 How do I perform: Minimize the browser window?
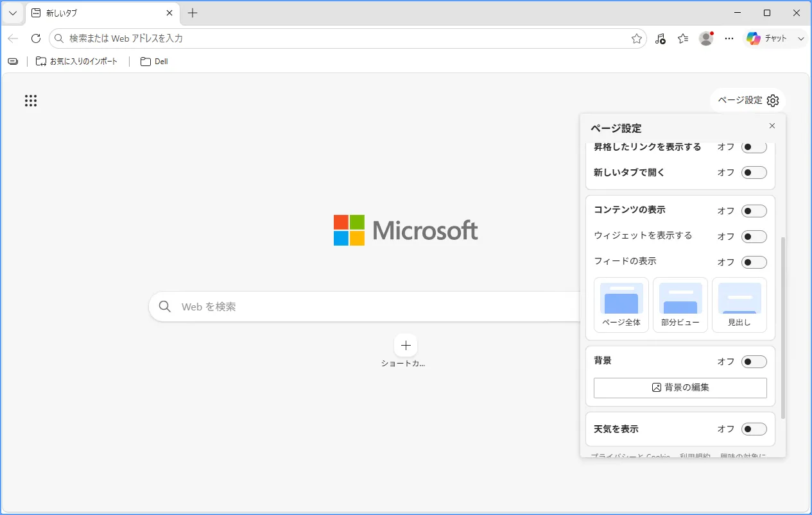point(738,13)
